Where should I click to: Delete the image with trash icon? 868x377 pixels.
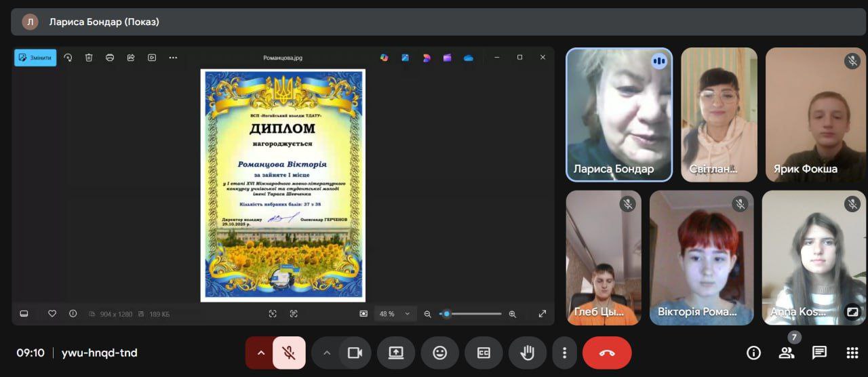(x=89, y=58)
